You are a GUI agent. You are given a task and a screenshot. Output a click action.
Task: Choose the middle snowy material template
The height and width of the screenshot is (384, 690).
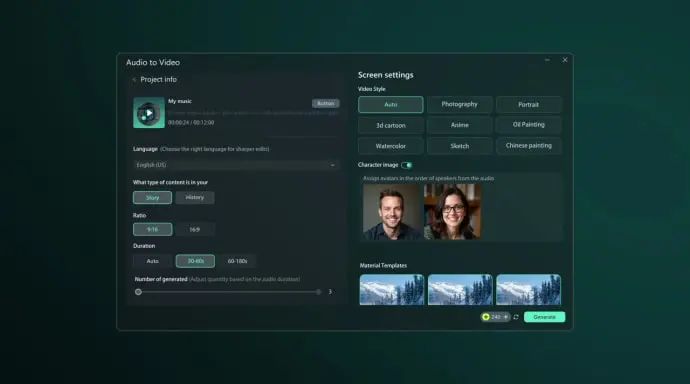460,290
